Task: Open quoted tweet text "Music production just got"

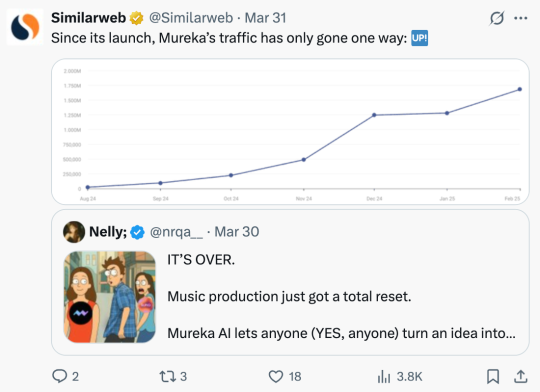Action: click(x=289, y=296)
